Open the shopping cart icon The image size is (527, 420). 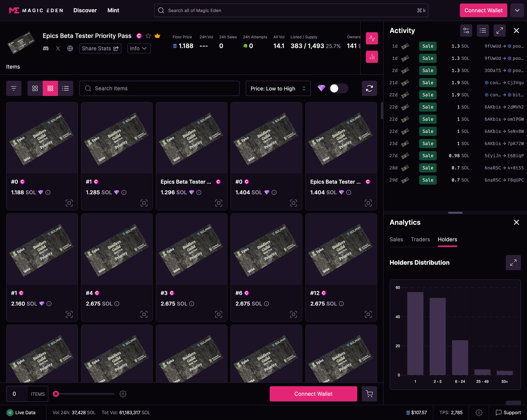(369, 394)
